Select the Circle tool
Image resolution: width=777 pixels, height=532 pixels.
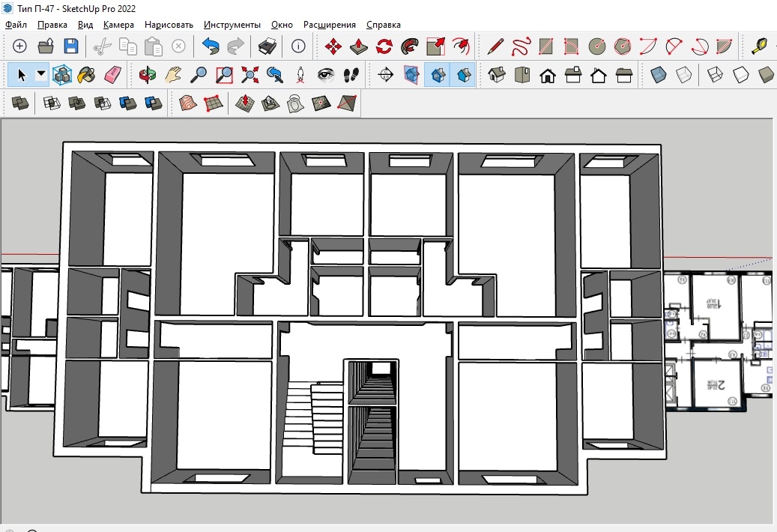(597, 46)
